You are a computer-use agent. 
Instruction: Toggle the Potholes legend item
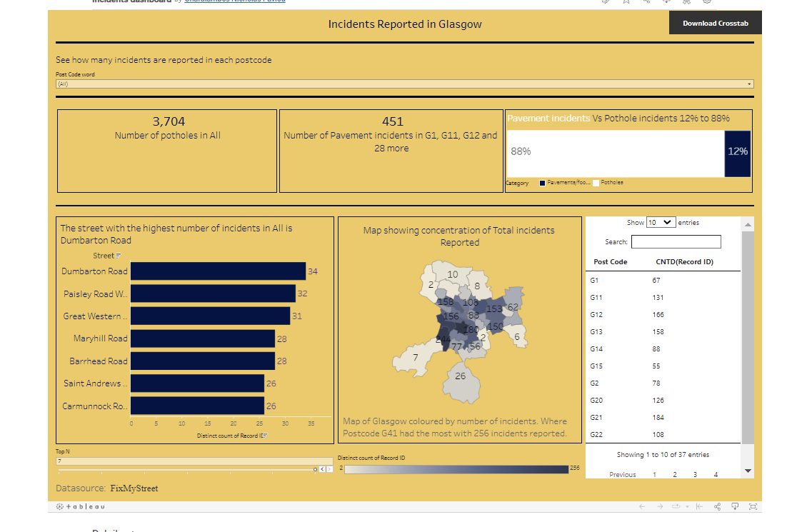tap(596, 184)
